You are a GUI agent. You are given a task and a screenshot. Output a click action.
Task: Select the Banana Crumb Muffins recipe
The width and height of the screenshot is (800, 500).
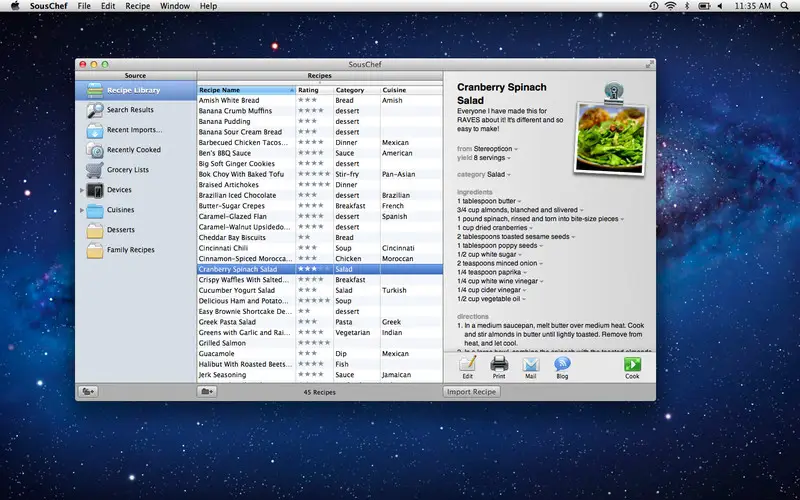[320, 111]
